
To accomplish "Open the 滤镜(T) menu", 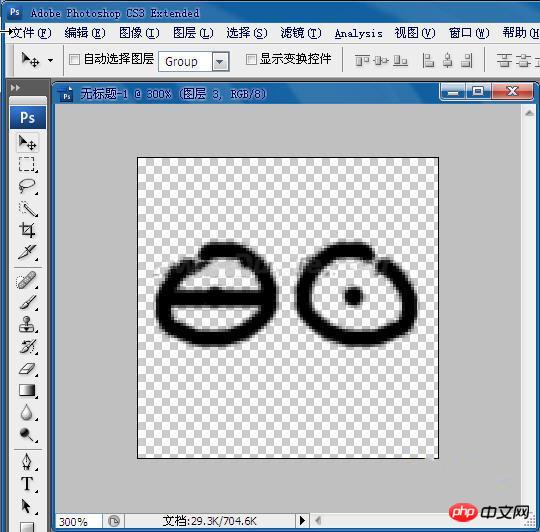I will 301,33.
